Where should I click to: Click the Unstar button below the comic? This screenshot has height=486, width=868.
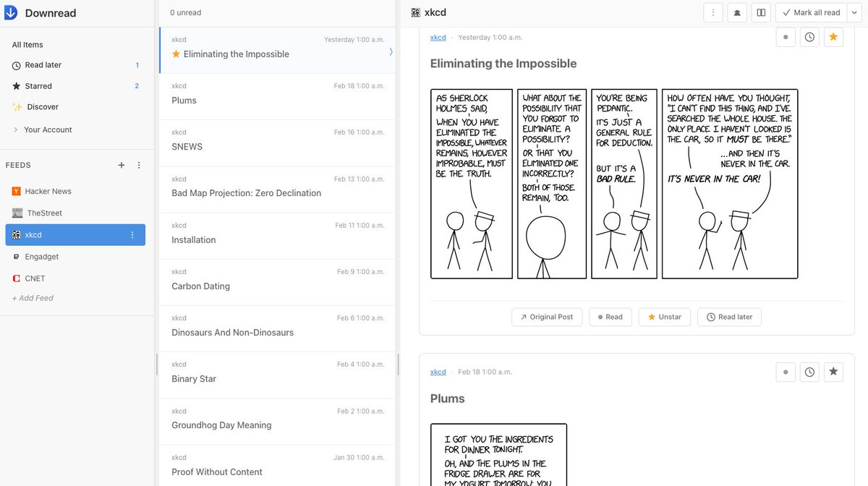(x=665, y=317)
